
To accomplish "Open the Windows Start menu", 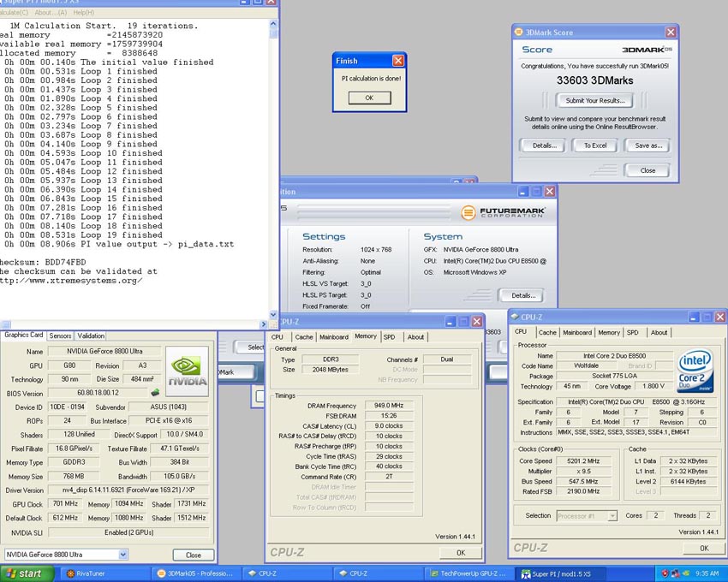I will [x=27, y=573].
